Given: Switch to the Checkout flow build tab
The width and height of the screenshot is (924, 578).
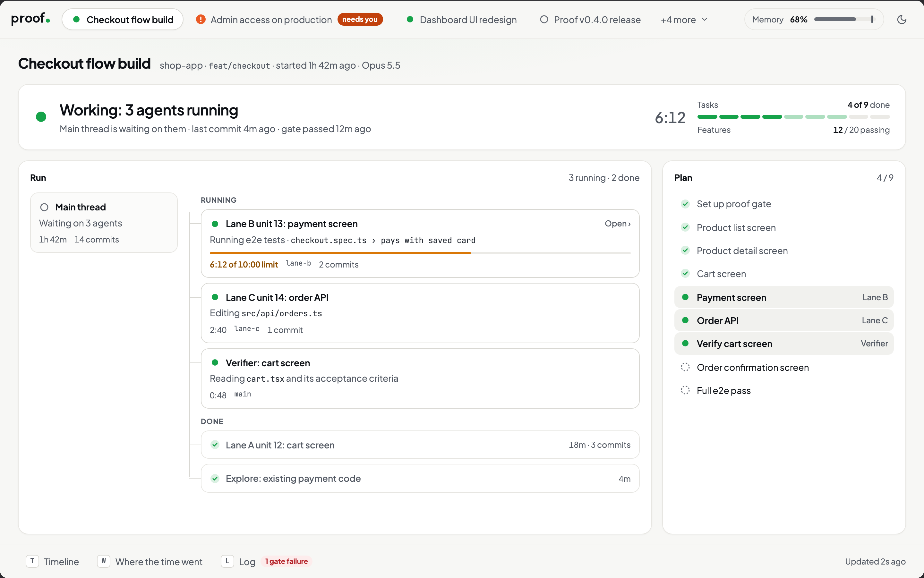Looking at the screenshot, I should tap(122, 20).
